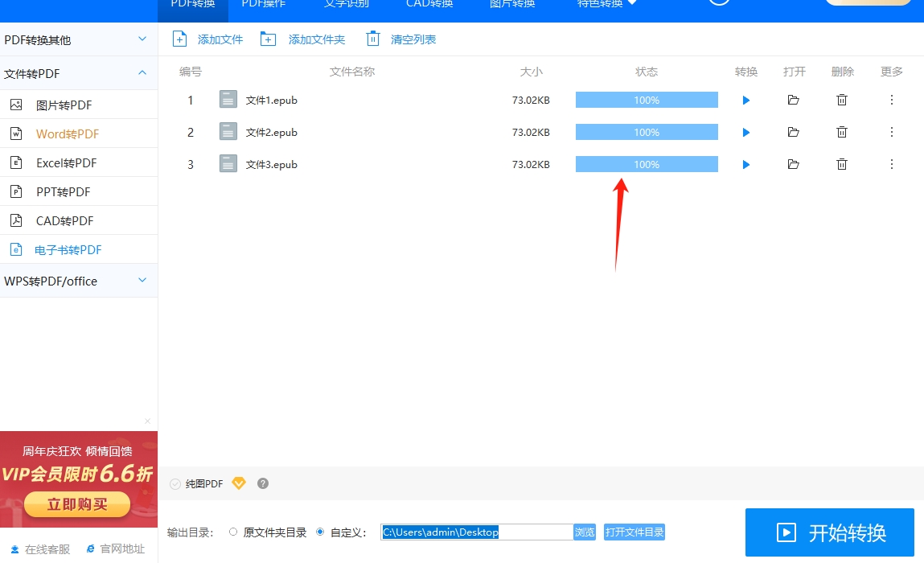The height and width of the screenshot is (563, 924).
Task: Delete 文件1.epub from the list
Action: click(842, 100)
